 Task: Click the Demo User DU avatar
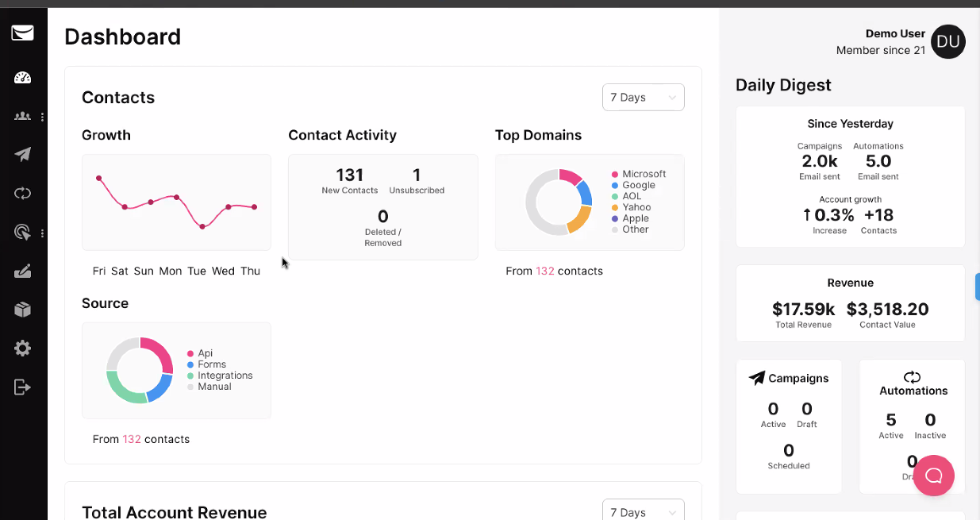947,42
